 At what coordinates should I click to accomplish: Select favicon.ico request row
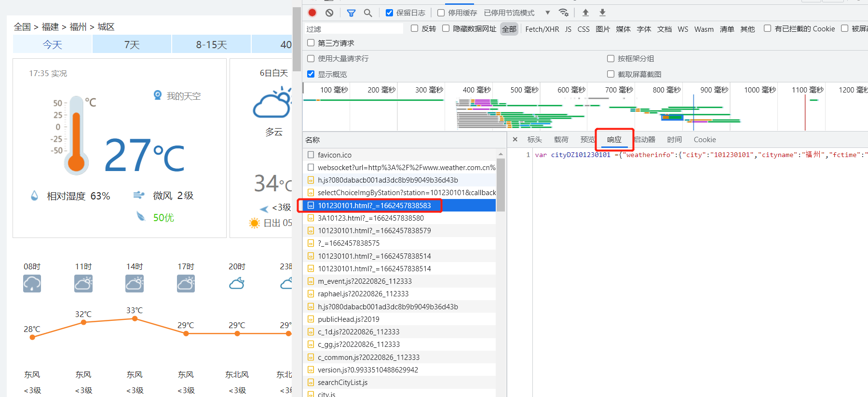coord(399,155)
